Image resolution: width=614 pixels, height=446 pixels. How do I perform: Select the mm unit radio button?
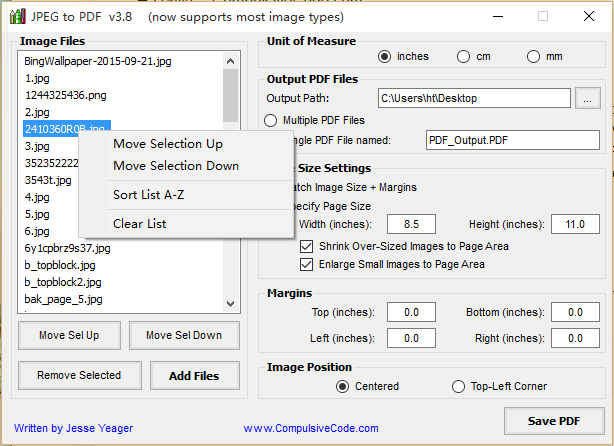533,57
